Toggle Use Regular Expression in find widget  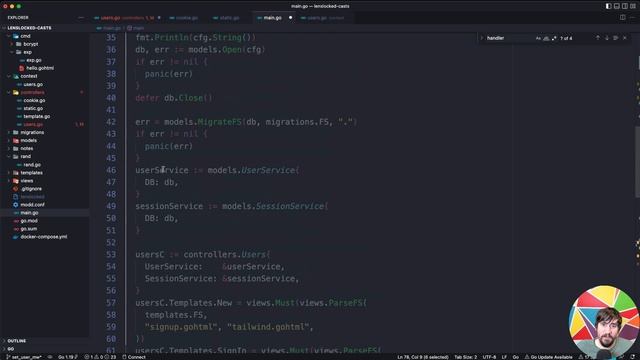coord(554,38)
